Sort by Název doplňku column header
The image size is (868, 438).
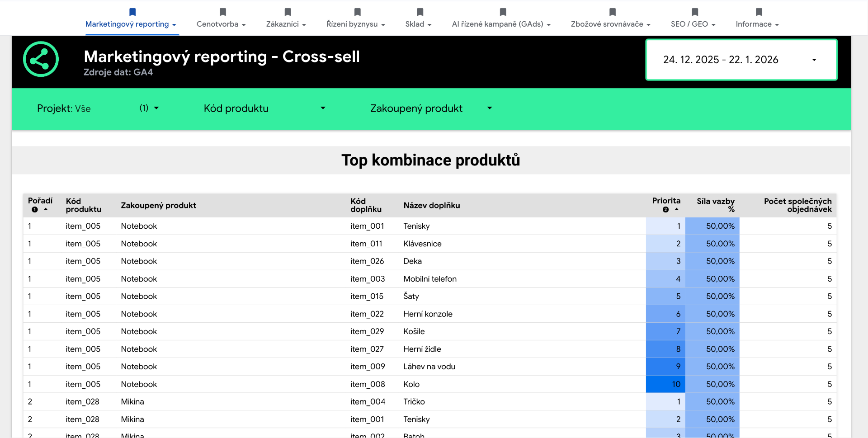[432, 205]
